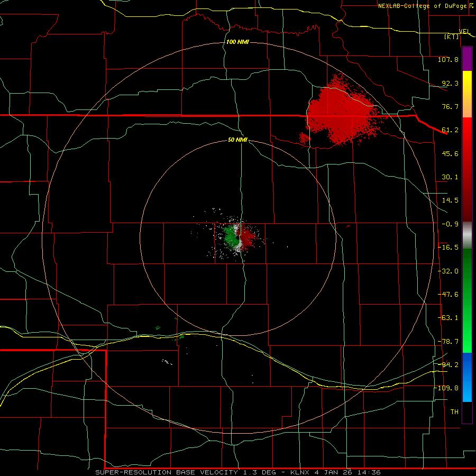Click the [KT] units label

pos(452,36)
